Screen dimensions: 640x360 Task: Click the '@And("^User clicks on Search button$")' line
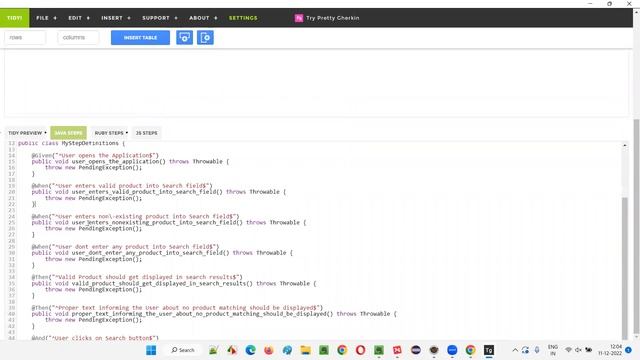coord(95,338)
